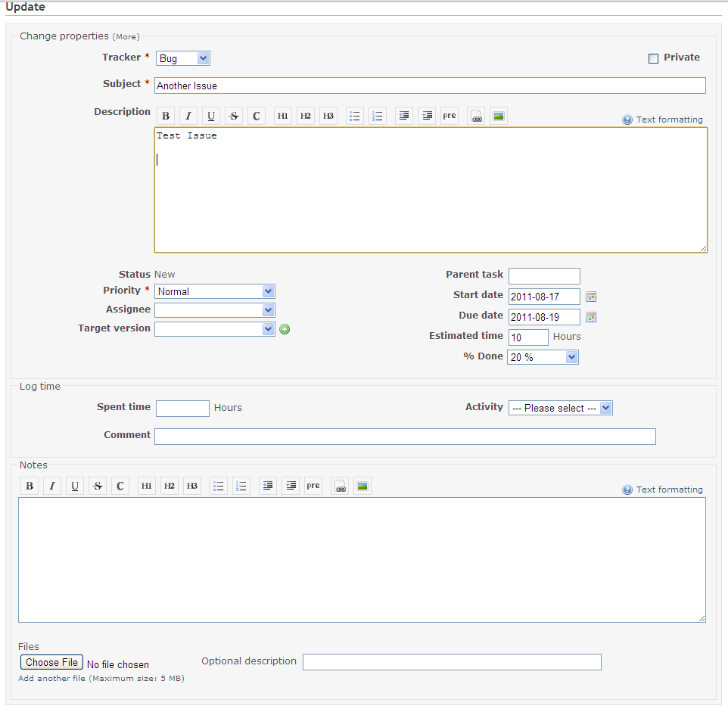Insert unordered list in Notes
Screen dimensions: 728x712
(219, 486)
